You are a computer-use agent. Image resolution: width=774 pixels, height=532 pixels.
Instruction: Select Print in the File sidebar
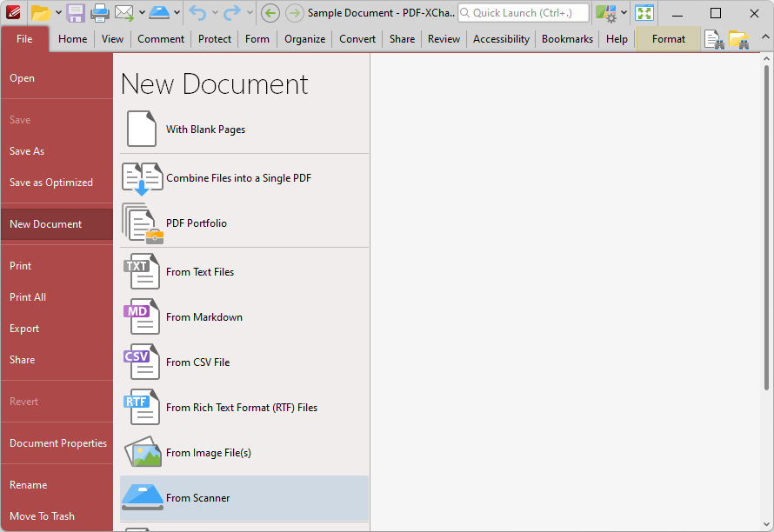click(x=57, y=265)
